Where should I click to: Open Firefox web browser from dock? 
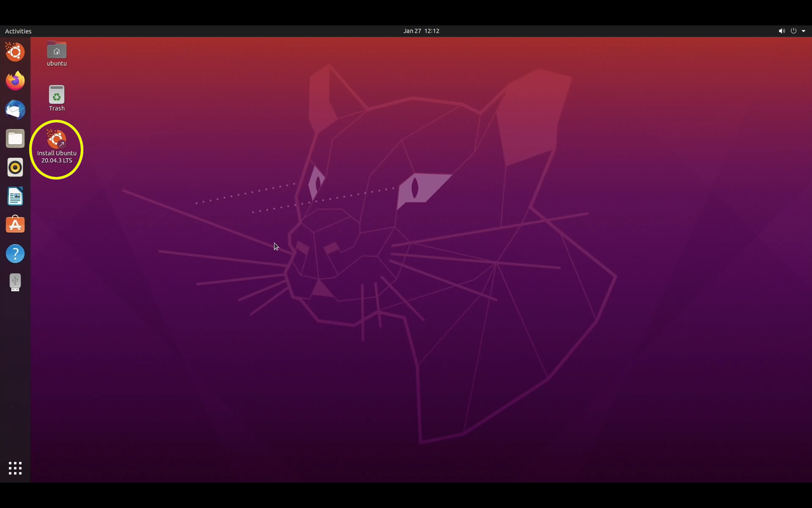coord(15,81)
